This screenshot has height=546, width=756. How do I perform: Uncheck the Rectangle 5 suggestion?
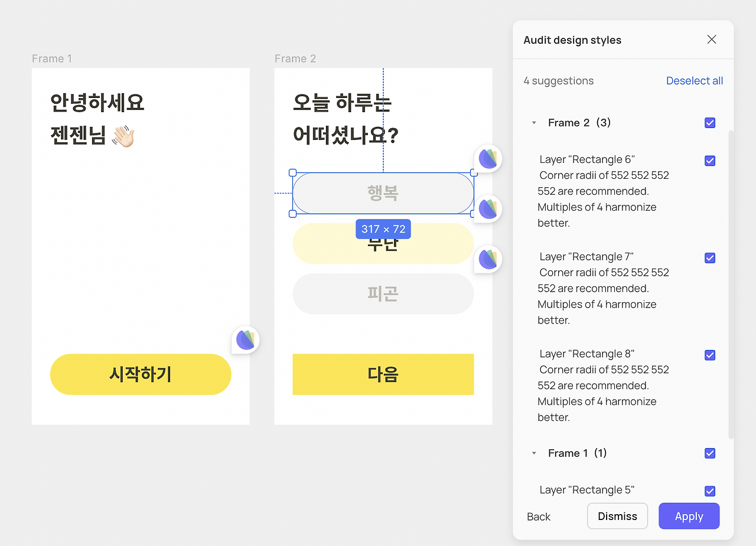pos(710,491)
